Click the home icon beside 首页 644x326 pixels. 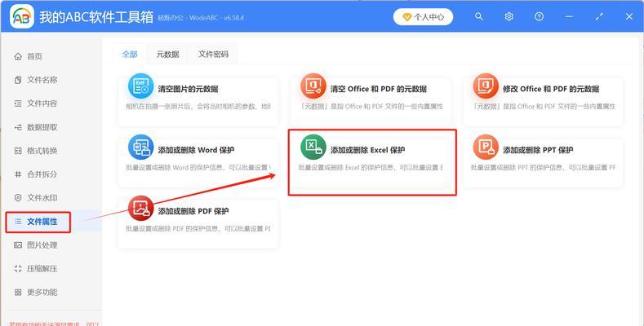(18, 56)
